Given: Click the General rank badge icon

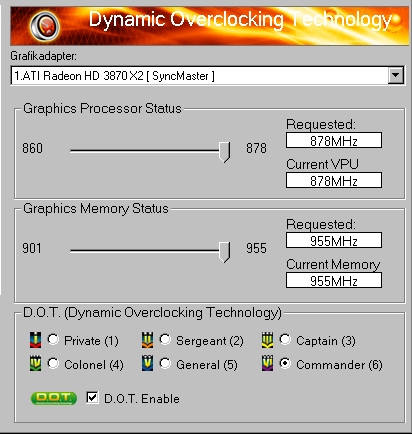Looking at the screenshot, I should [x=147, y=364].
